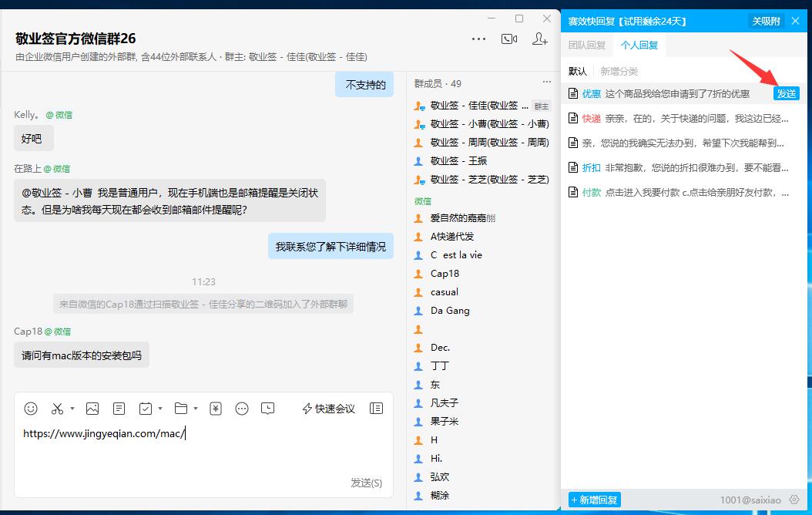Click the 新增回复 button at panel bottom

594,500
